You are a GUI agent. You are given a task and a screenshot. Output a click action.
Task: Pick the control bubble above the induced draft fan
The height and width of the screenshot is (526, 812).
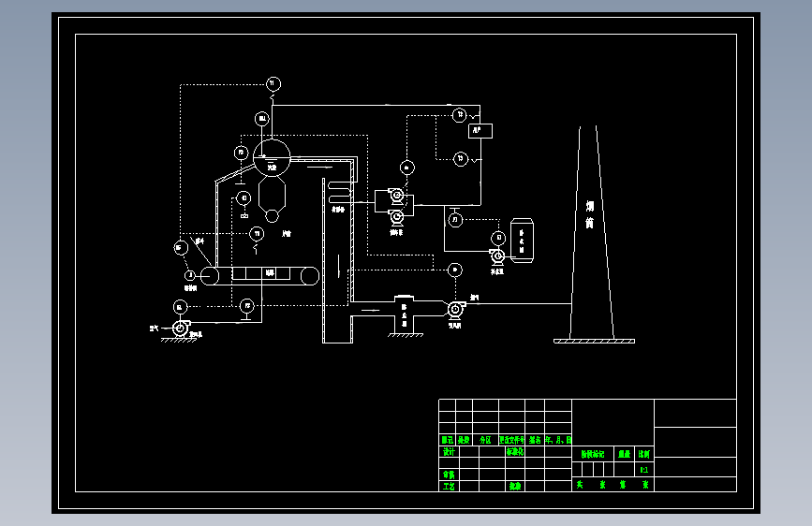click(454, 270)
